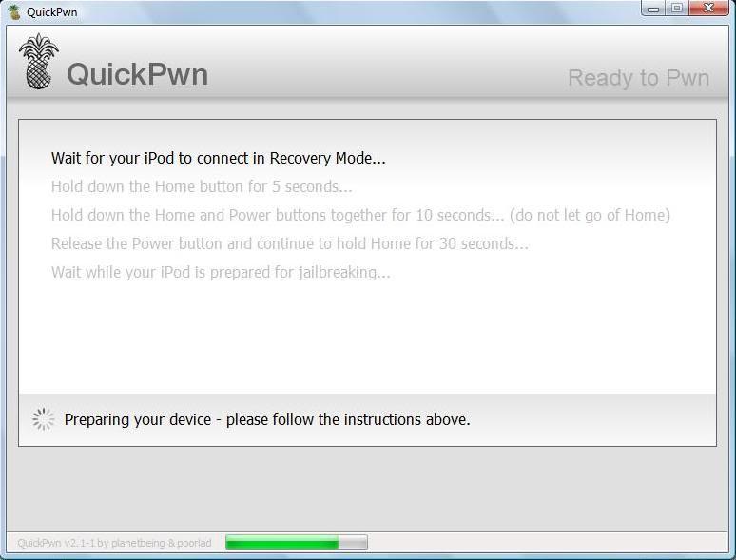Click the unfilled end of the progress bar
The width and height of the screenshot is (736, 560).
354,543
